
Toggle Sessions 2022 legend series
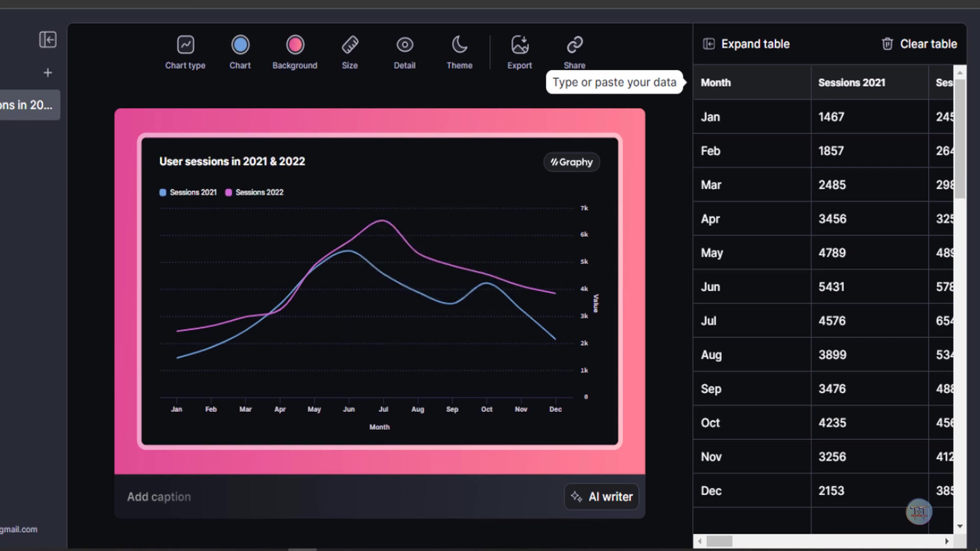point(254,192)
